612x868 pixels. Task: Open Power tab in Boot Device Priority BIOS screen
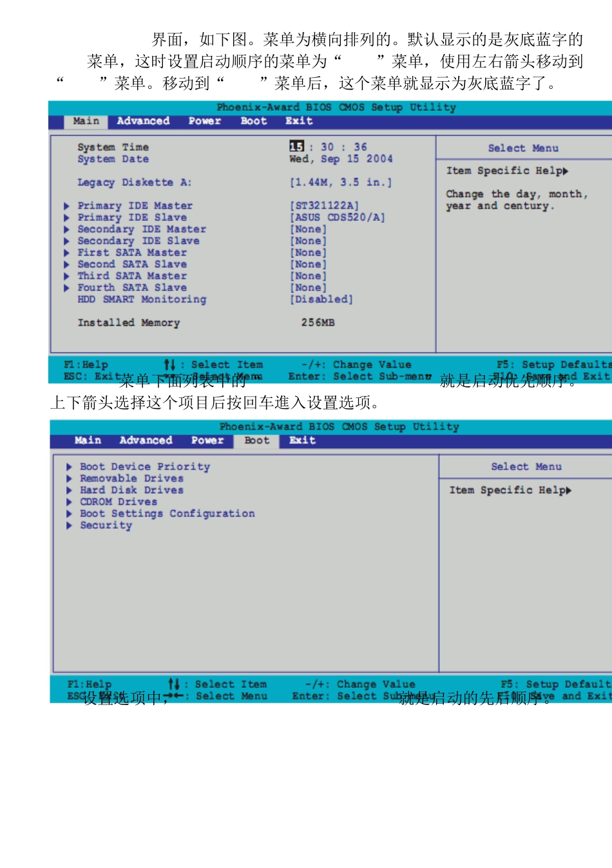click(x=207, y=440)
